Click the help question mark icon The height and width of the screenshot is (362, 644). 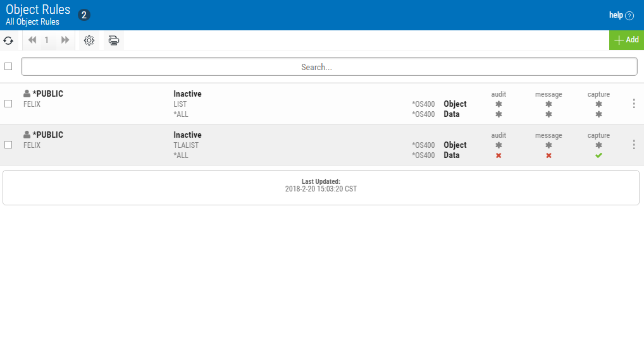(x=629, y=16)
